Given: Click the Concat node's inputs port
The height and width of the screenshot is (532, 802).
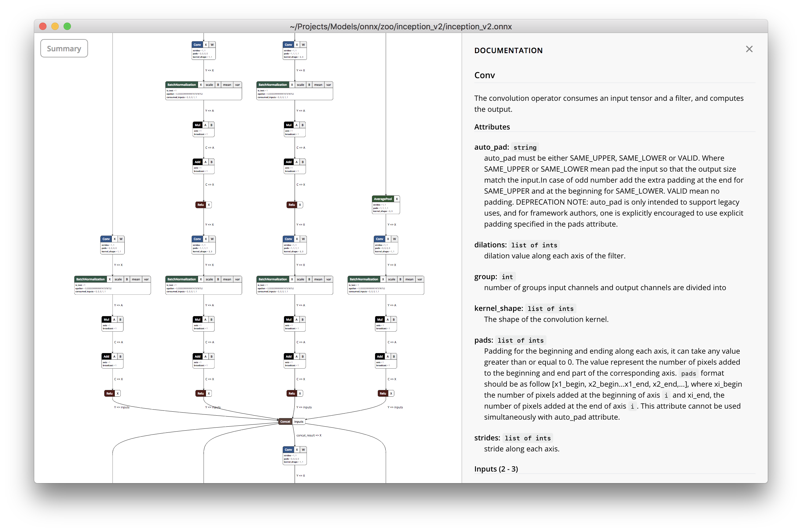Looking at the screenshot, I should click(299, 421).
